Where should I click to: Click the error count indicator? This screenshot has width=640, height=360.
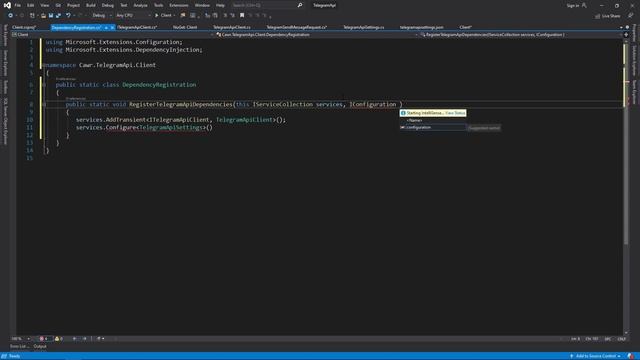[44, 339]
